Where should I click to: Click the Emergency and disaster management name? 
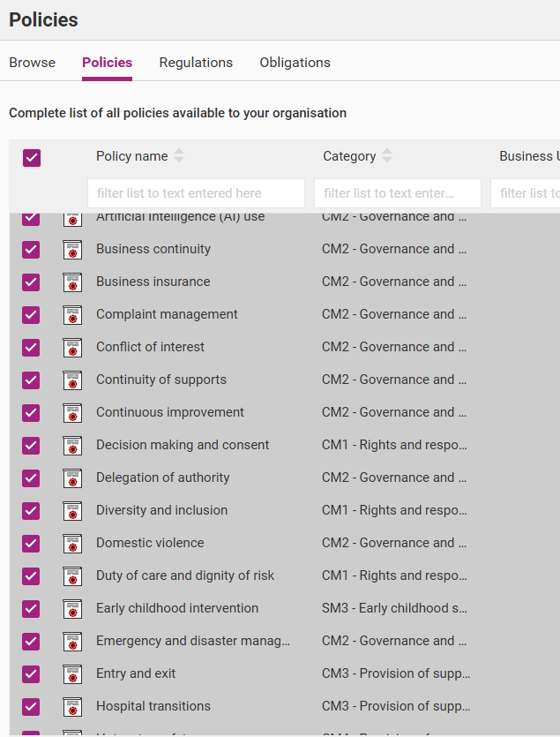[193, 641]
